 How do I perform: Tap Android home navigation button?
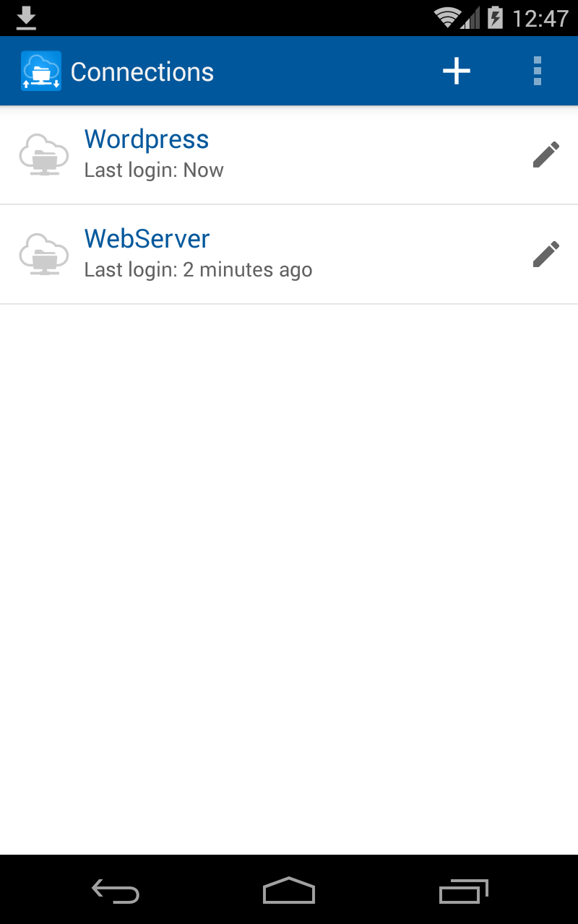[289, 891]
